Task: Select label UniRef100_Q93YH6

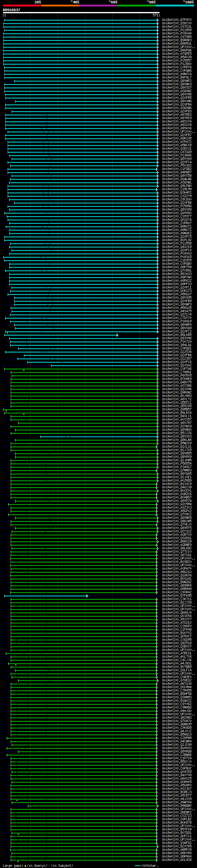Action: [176, 338]
